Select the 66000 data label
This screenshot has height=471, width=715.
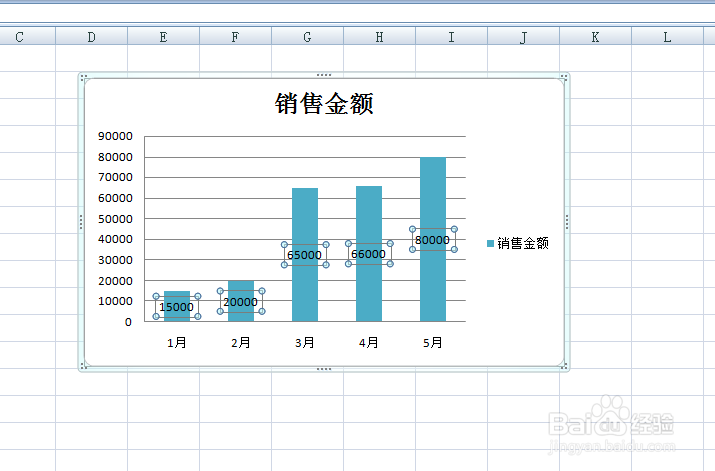coord(368,254)
